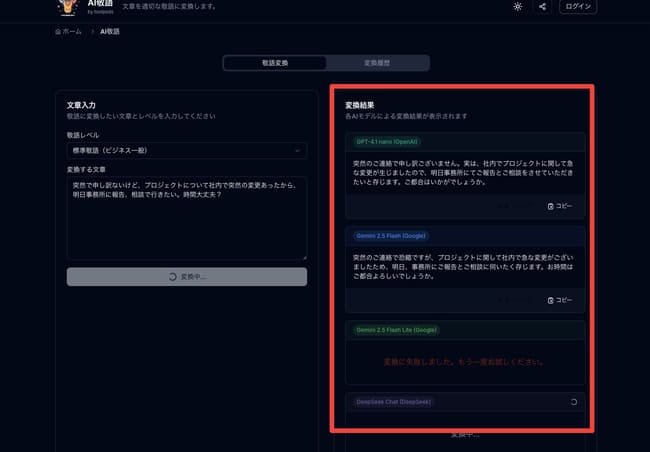
Task: Copy the Gemini 2.5 Flash result
Action: pos(560,300)
